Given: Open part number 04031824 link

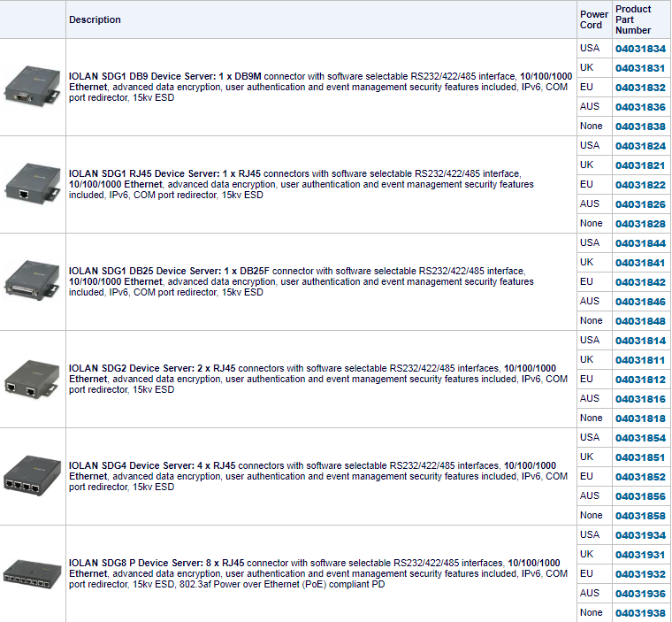Looking at the screenshot, I should (640, 146).
